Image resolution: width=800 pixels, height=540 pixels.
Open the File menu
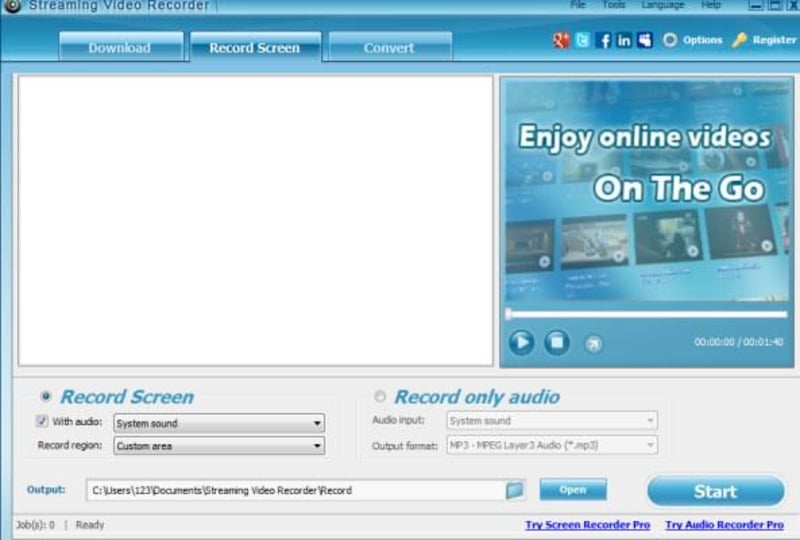pyautogui.click(x=578, y=5)
